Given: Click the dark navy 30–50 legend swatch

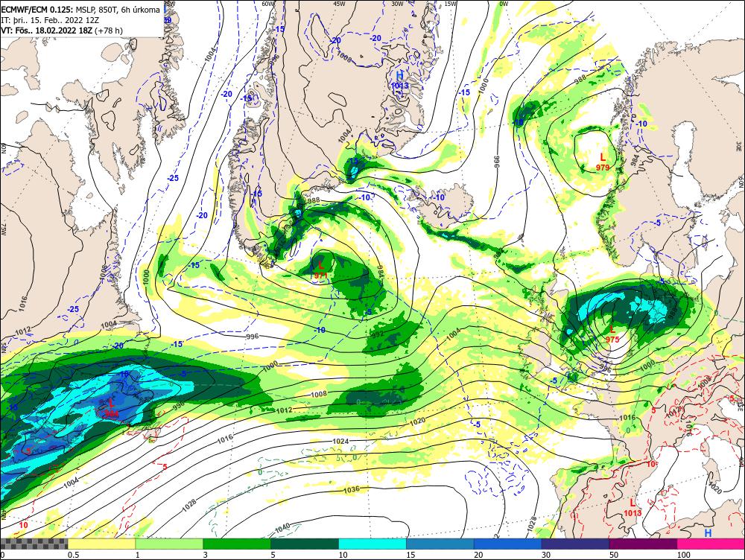Looking at the screenshot, I should (575, 544).
